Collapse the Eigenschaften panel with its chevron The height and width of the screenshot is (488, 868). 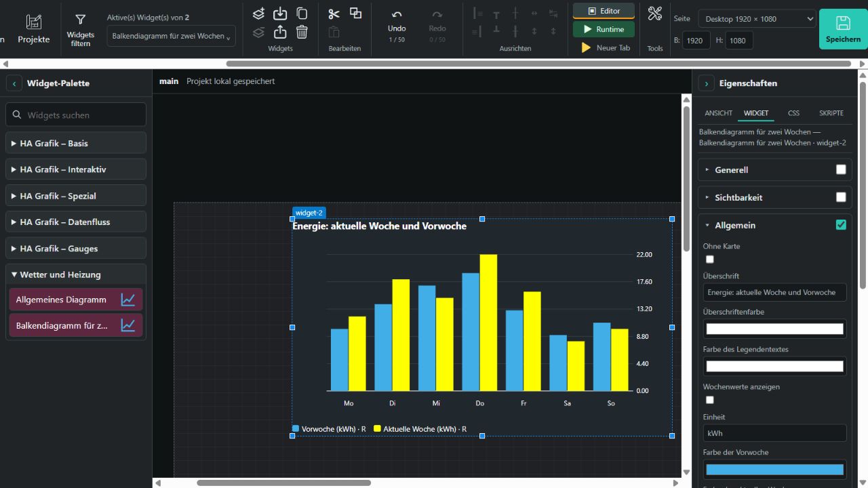point(707,83)
